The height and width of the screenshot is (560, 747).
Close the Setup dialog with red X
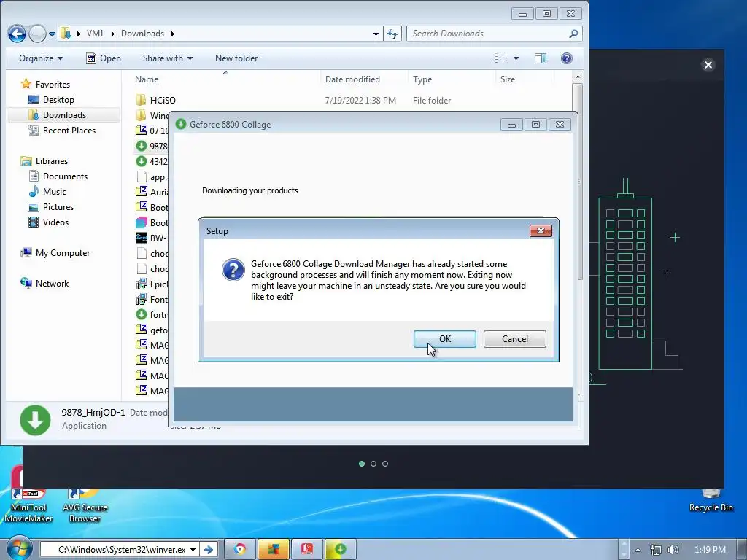tap(541, 231)
